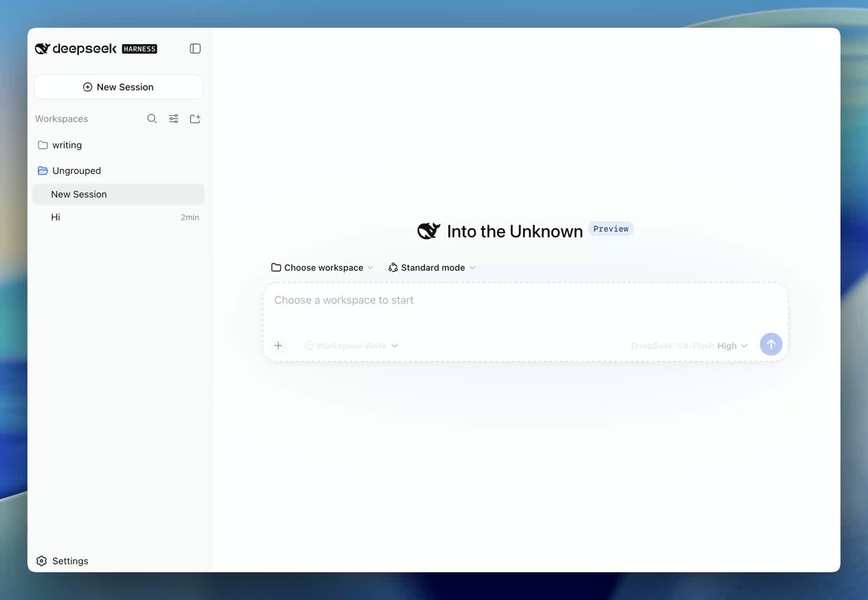This screenshot has height=600, width=868.
Task: Click the 2min timestamp text
Action: coord(189,217)
